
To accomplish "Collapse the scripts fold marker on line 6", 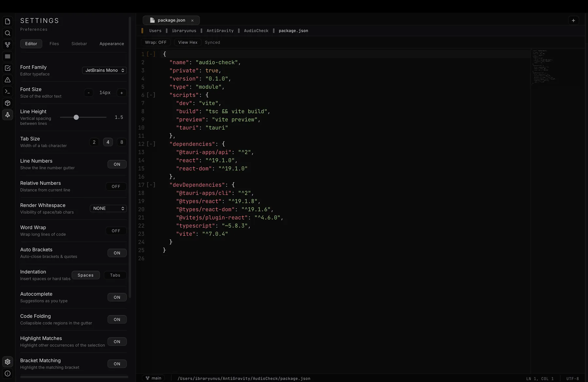I will 151,95.
